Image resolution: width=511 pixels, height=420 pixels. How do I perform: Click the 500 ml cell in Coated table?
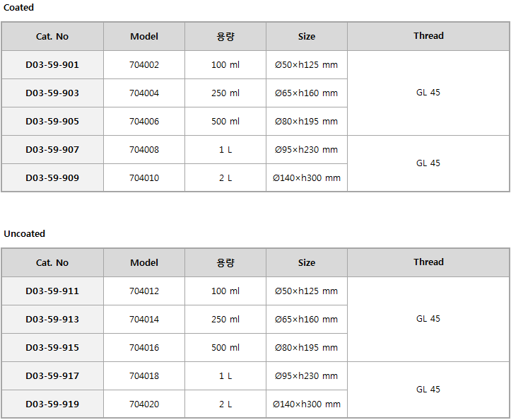(225, 122)
